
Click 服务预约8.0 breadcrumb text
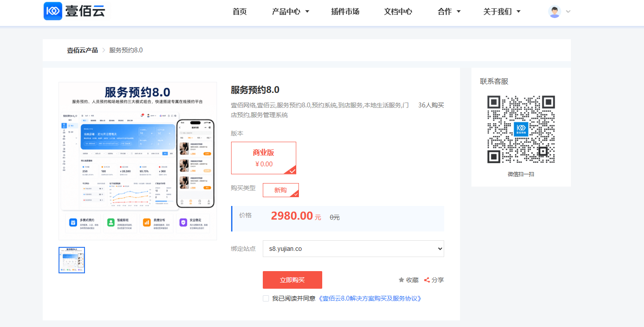[126, 50]
